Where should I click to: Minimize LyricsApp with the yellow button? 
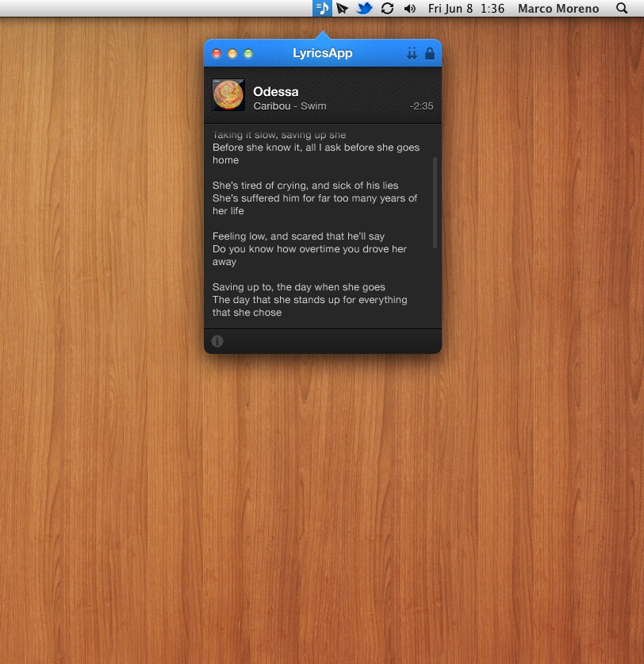tap(232, 53)
